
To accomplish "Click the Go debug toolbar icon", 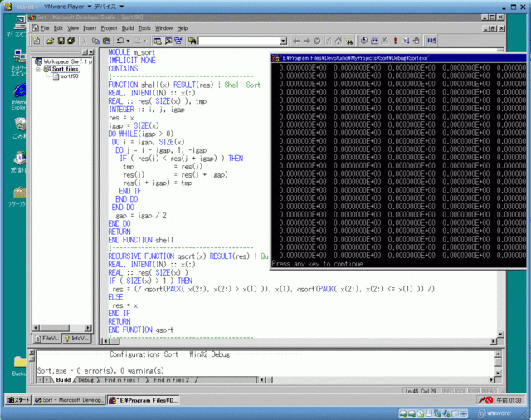I will point(406,41).
